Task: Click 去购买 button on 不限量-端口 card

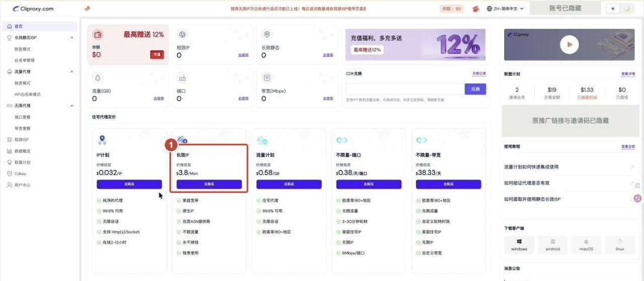Action: pos(369,184)
